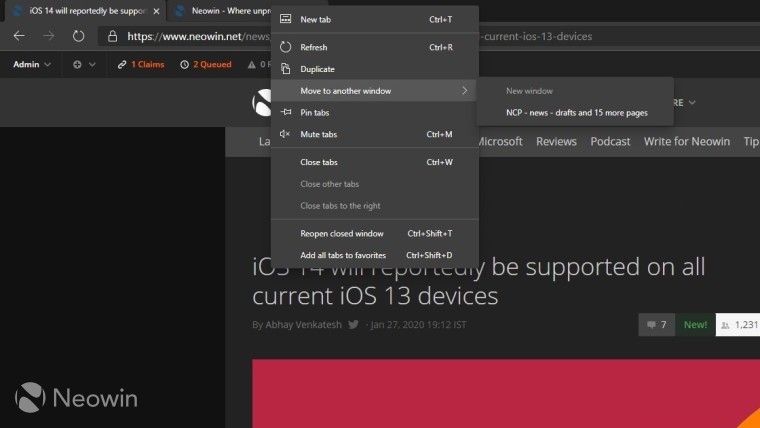The height and width of the screenshot is (428, 760).
Task: Click the Twitter bird icon beside the author
Action: tap(353, 325)
